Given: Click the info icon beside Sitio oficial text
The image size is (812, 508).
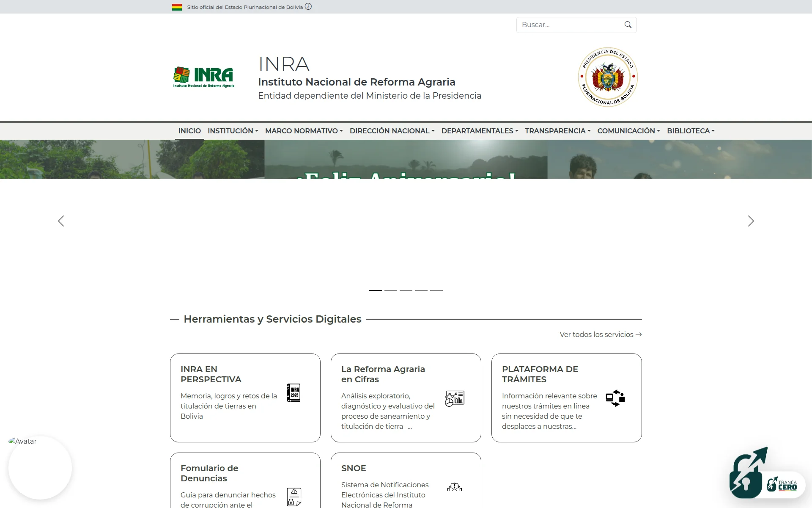Looking at the screenshot, I should pos(308,6).
